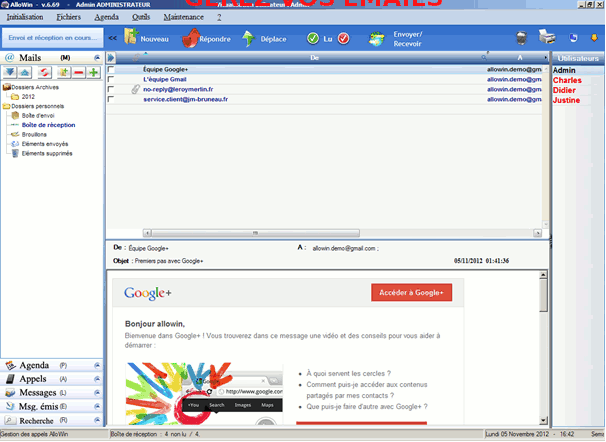606x442 pixels.
Task: Click the double chevron << toolbar button
Action: pyautogui.click(x=112, y=38)
